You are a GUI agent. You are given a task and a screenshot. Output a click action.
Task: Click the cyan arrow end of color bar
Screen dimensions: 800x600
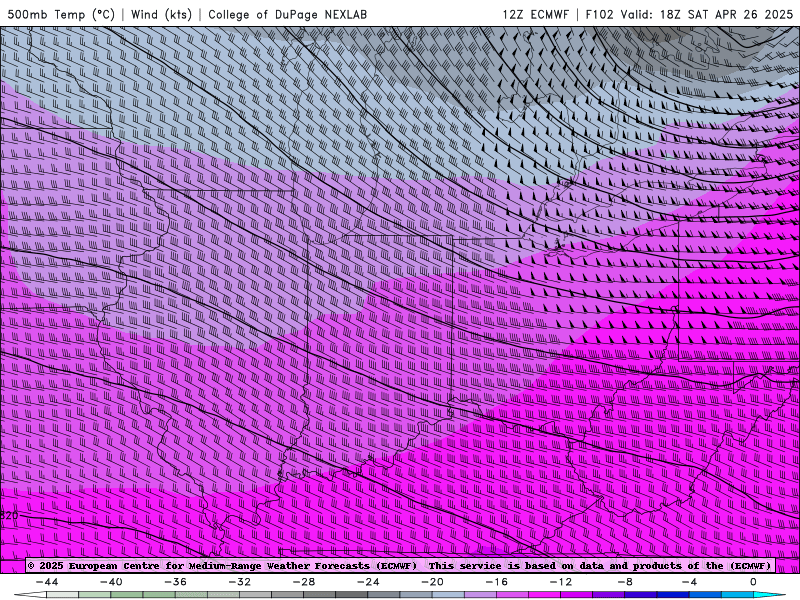coord(769,595)
